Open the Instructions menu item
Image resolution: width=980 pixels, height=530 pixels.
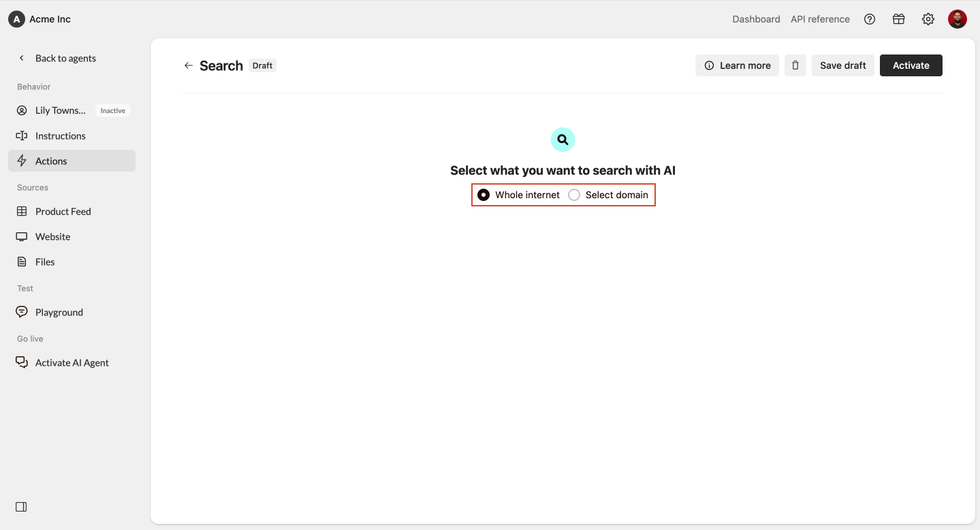click(x=72, y=136)
